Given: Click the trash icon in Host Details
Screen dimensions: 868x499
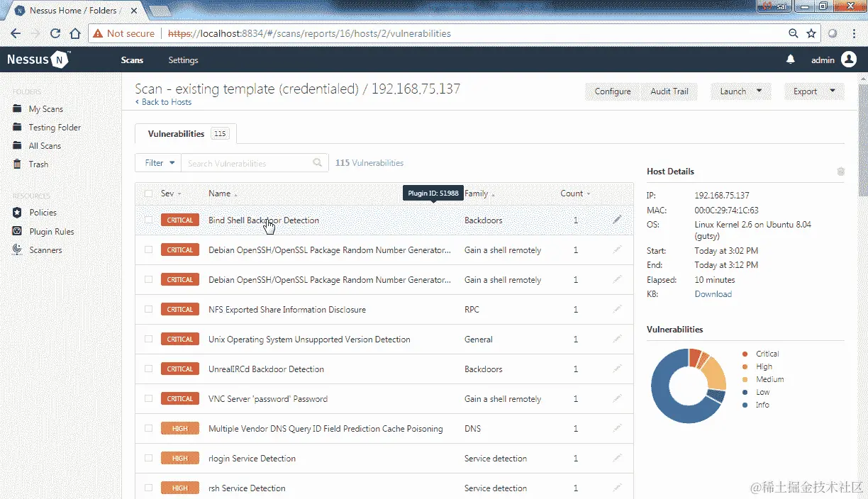Looking at the screenshot, I should pos(840,172).
